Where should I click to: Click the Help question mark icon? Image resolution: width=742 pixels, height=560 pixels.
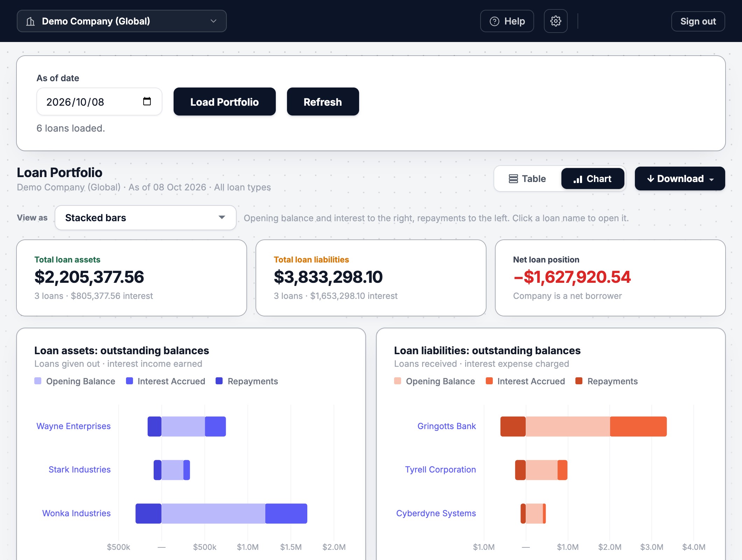494,21
